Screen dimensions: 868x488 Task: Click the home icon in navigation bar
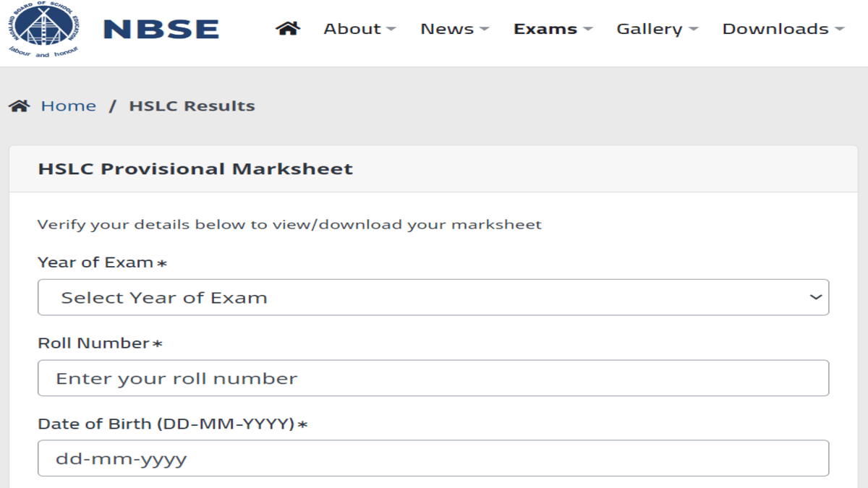(288, 29)
